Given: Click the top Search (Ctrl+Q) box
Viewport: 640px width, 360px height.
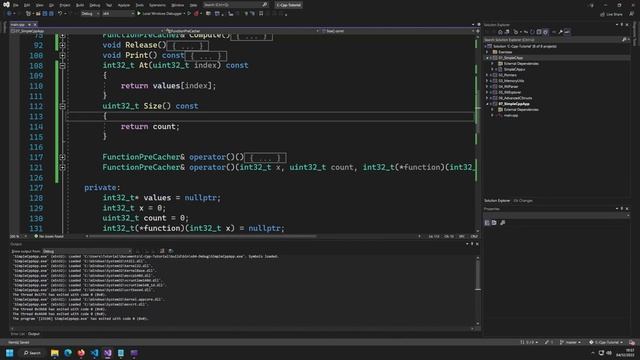Looking at the screenshot, I should [236, 5].
